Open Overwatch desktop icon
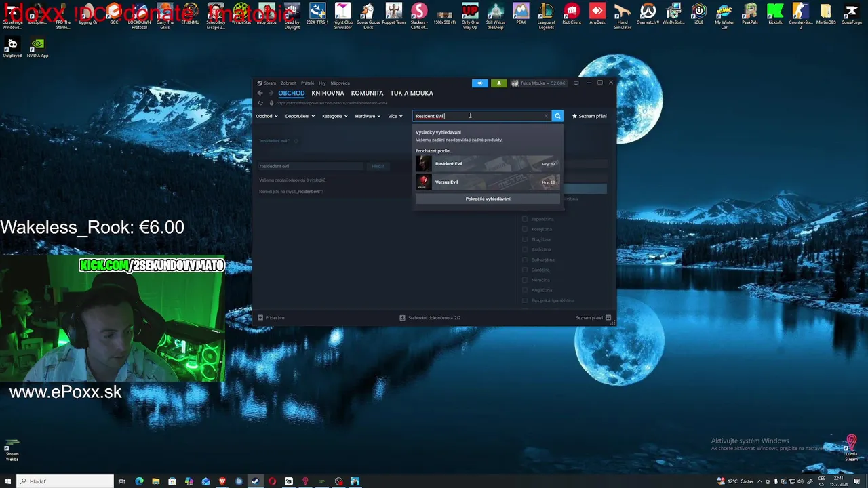868x488 pixels. click(648, 14)
